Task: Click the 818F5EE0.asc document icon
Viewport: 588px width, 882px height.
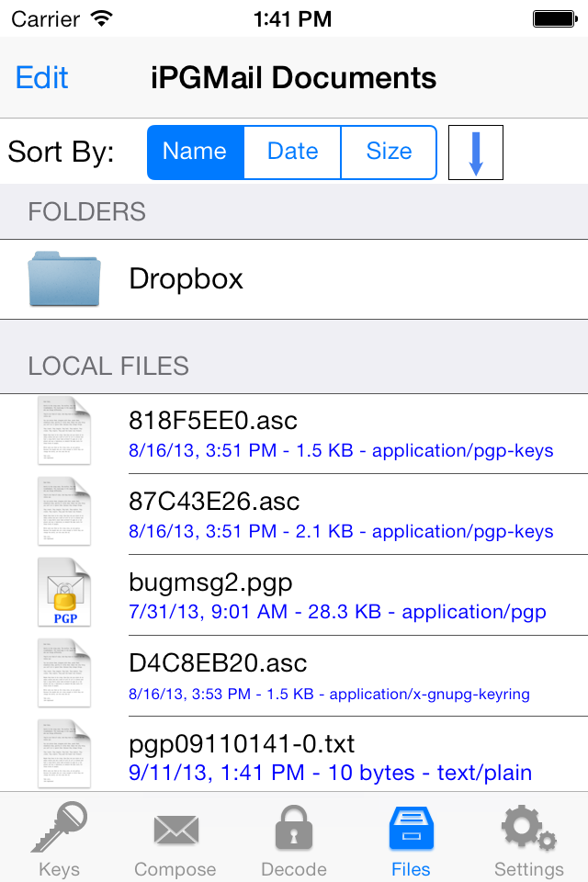Action: [x=64, y=433]
